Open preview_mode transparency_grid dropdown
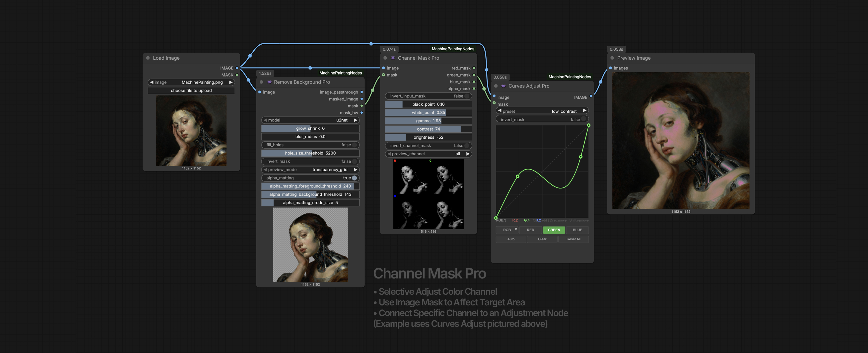868x353 pixels. [310, 170]
